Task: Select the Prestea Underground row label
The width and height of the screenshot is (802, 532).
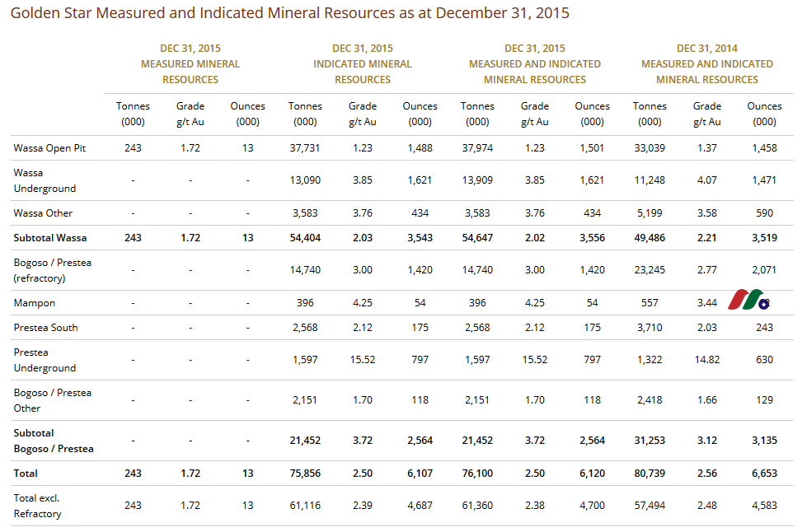Action: [x=45, y=360]
